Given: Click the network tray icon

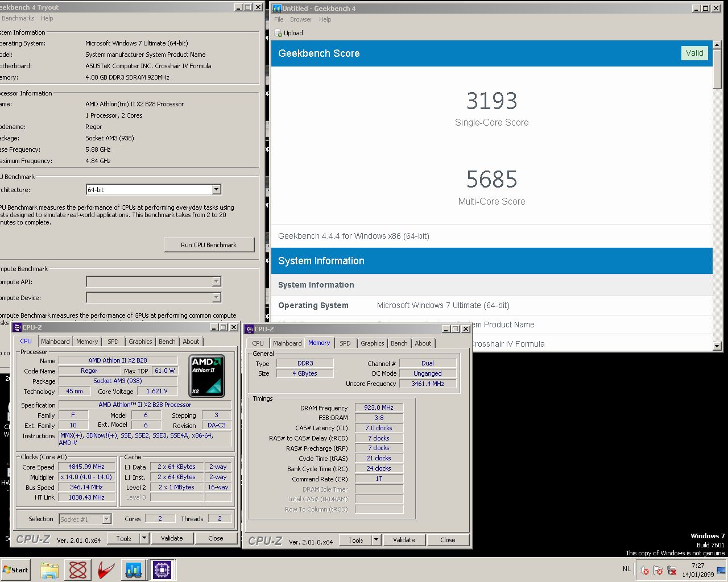Looking at the screenshot, I should point(672,570).
